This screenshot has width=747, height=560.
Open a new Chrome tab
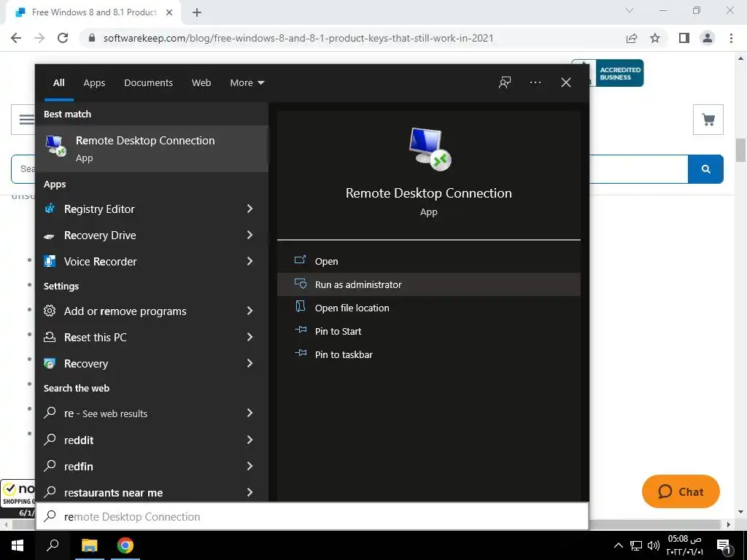[197, 12]
